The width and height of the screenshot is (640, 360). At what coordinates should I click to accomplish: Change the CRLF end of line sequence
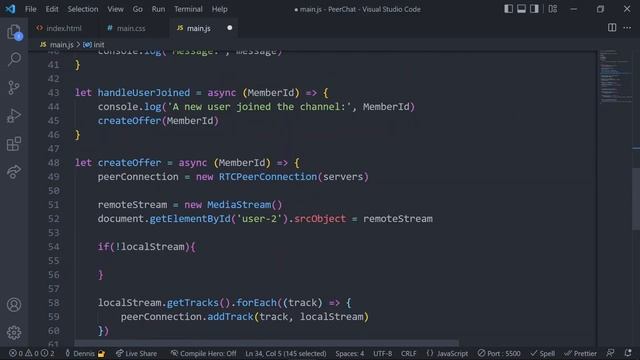click(x=409, y=353)
